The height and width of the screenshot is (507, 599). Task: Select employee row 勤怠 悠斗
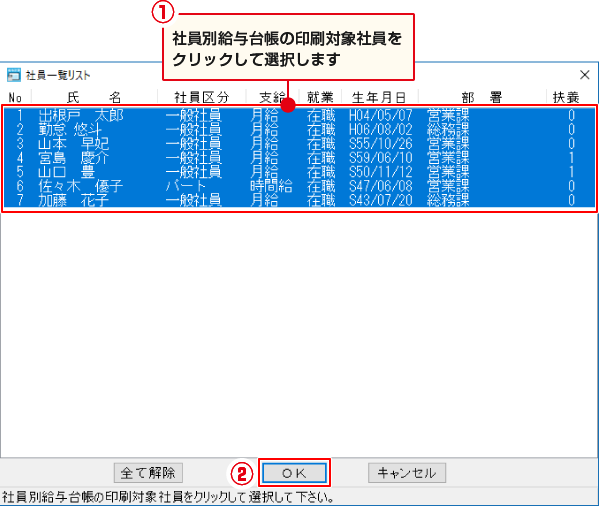[300, 130]
